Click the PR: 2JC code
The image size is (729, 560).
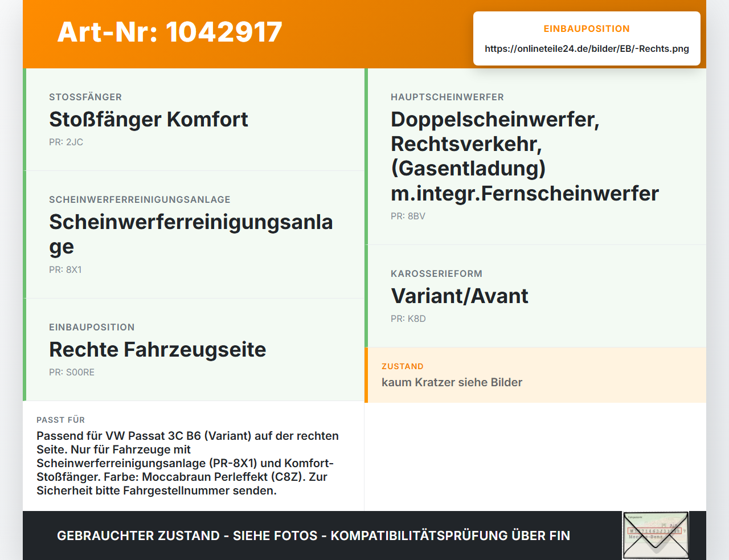click(66, 142)
